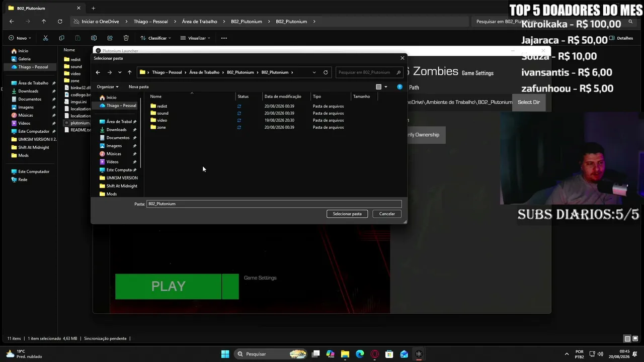Expand the dialog address bar history dropdown

314,72
